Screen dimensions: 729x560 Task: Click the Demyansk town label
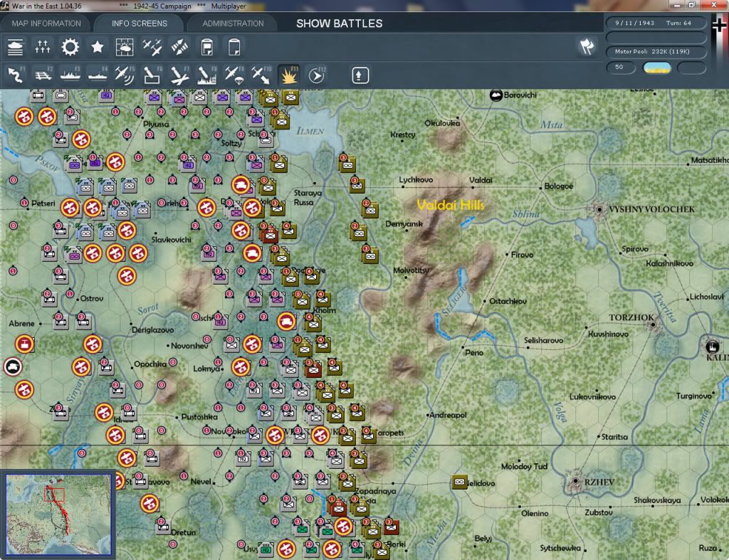404,224
